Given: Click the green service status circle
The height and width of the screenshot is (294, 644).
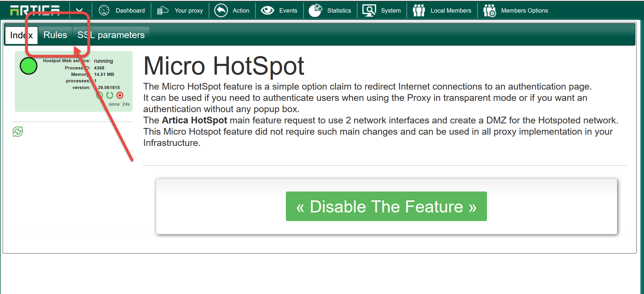Looking at the screenshot, I should 28,66.
